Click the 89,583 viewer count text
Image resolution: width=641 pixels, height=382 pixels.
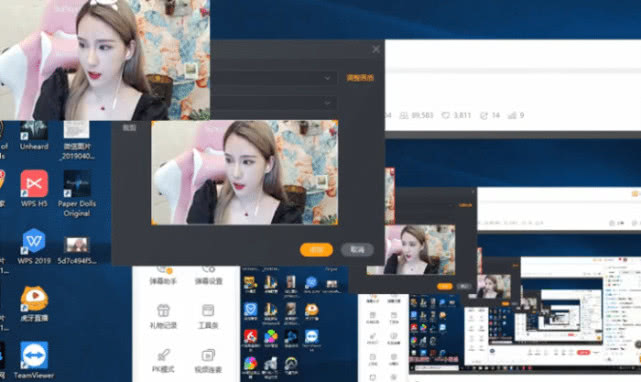click(422, 116)
